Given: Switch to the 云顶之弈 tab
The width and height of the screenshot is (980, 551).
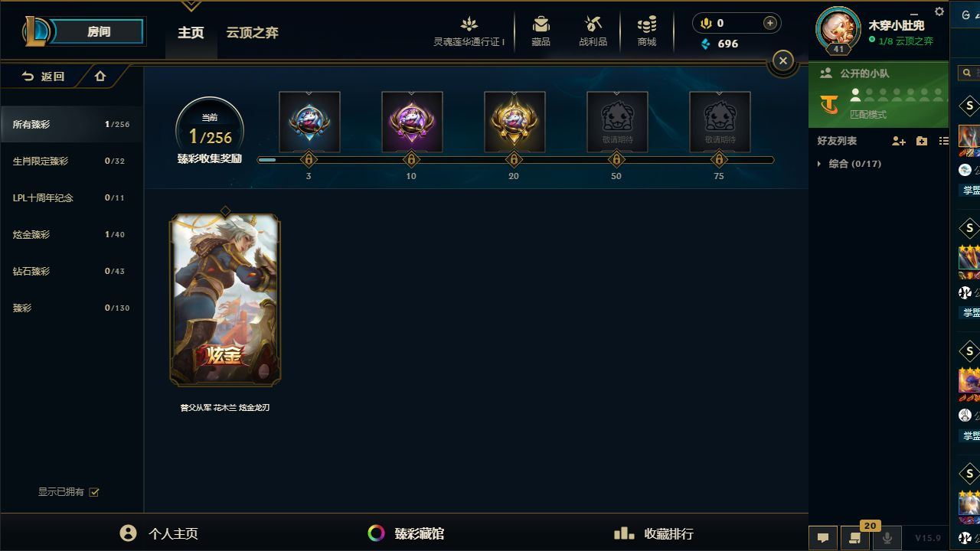Looking at the screenshot, I should [252, 33].
